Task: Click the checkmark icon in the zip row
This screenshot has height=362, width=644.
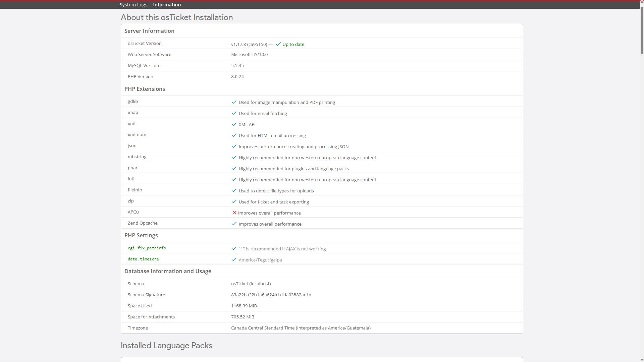Action: tap(234, 202)
